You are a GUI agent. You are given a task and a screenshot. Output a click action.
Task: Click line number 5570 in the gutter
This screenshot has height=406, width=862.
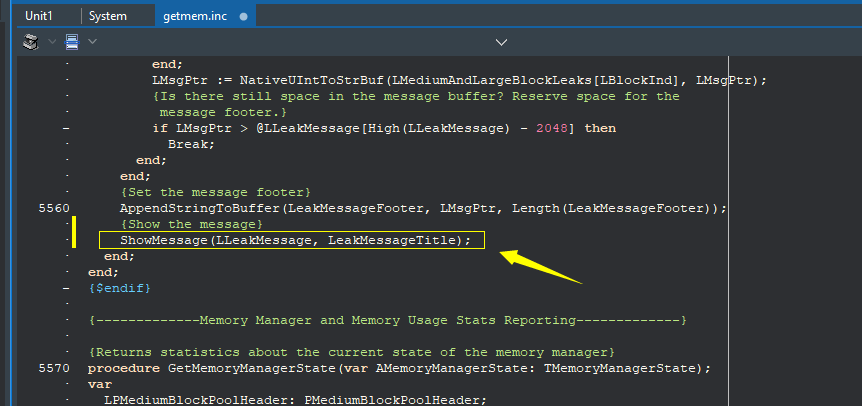[x=54, y=368]
